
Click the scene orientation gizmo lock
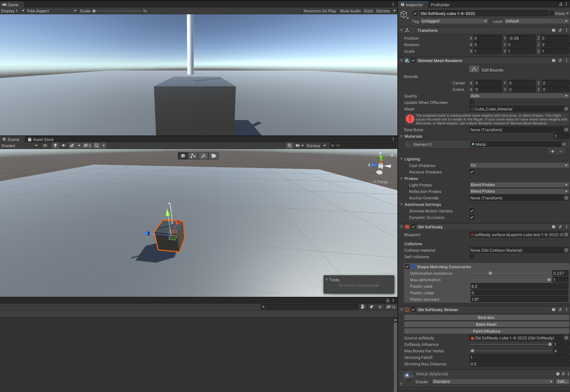(392, 155)
